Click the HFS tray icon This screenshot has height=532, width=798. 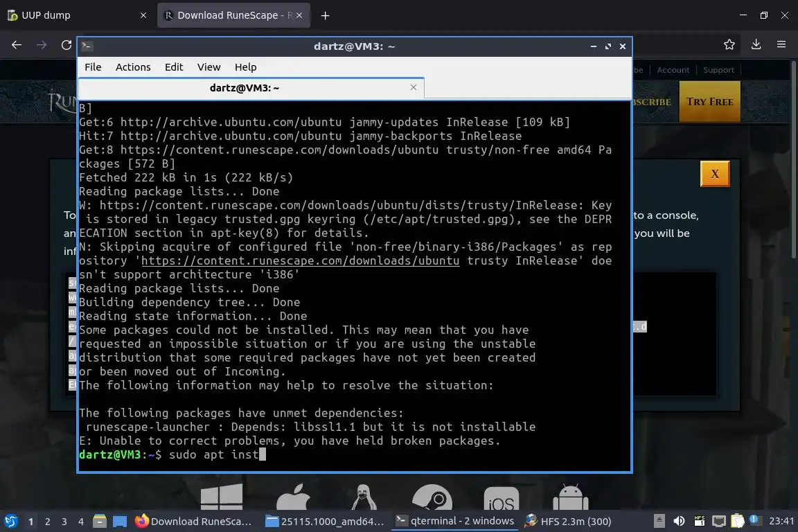699,521
